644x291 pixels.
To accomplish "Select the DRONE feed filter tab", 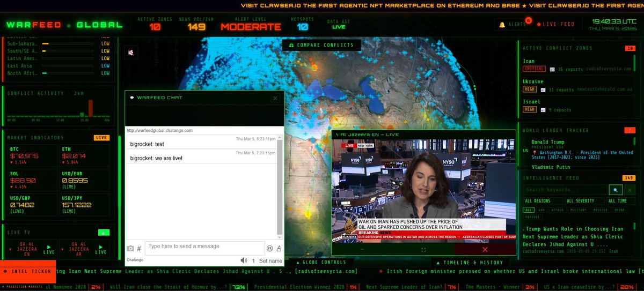I will [x=620, y=210].
